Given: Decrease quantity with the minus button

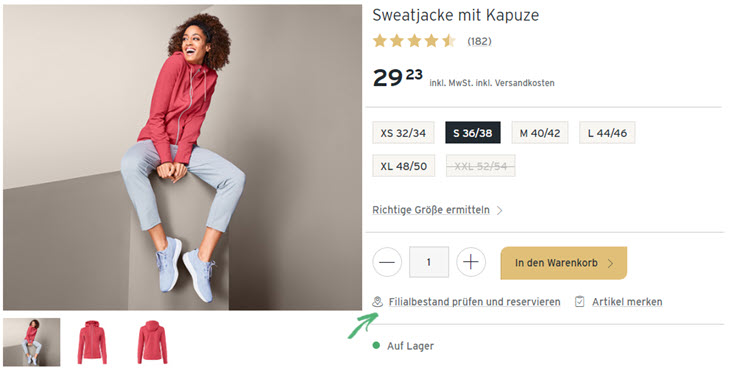Looking at the screenshot, I should [387, 262].
